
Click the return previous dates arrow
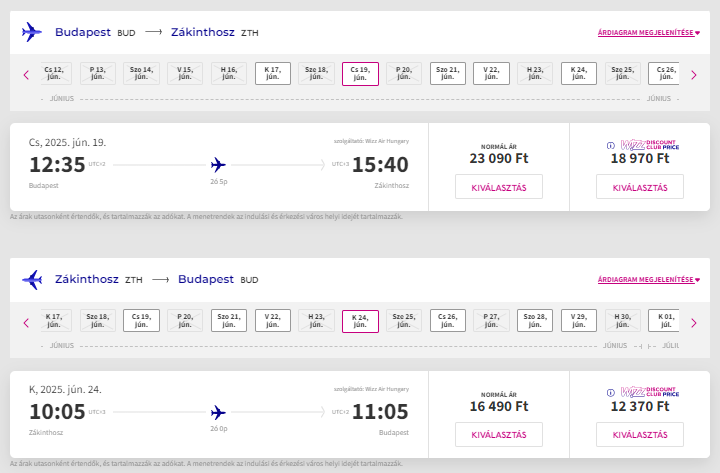[26, 323]
